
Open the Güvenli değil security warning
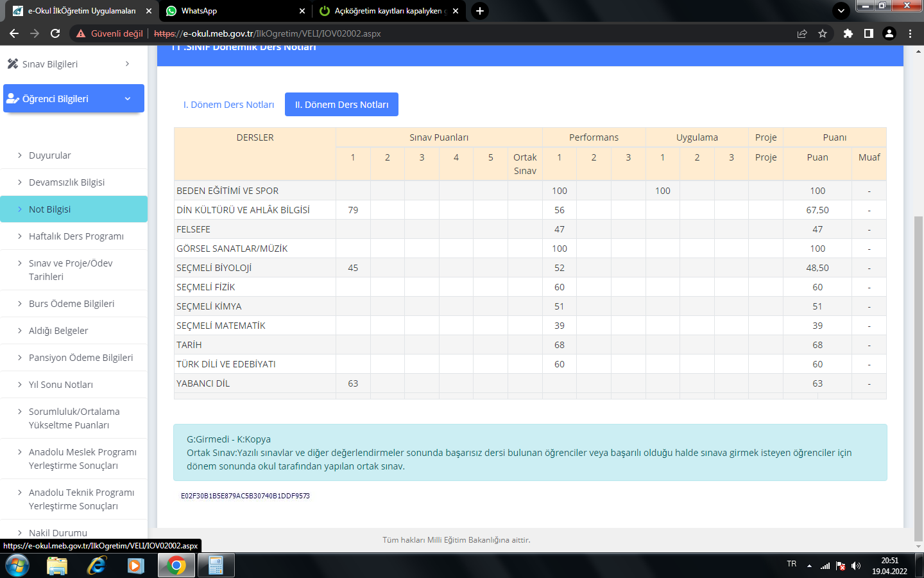tap(110, 33)
